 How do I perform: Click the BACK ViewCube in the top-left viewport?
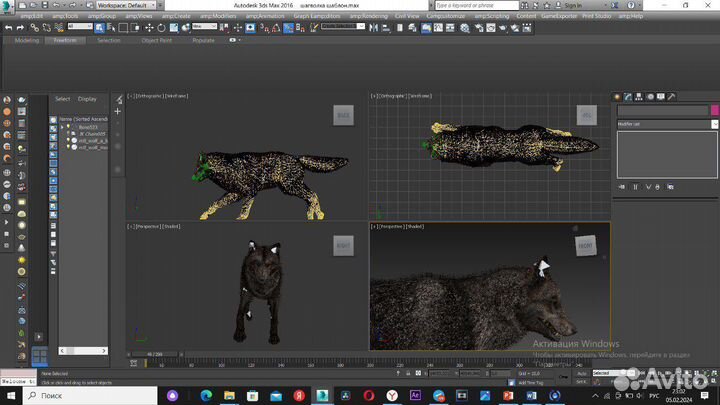point(343,116)
